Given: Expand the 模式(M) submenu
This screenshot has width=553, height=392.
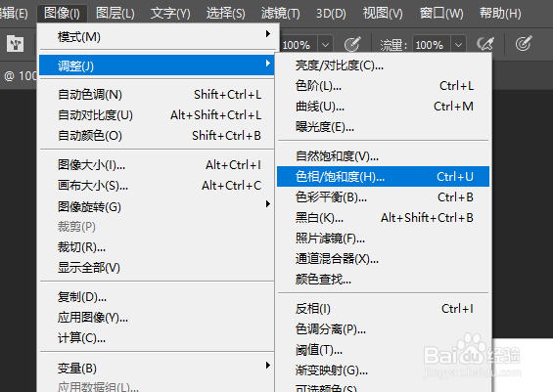Looking at the screenshot, I should click(157, 36).
